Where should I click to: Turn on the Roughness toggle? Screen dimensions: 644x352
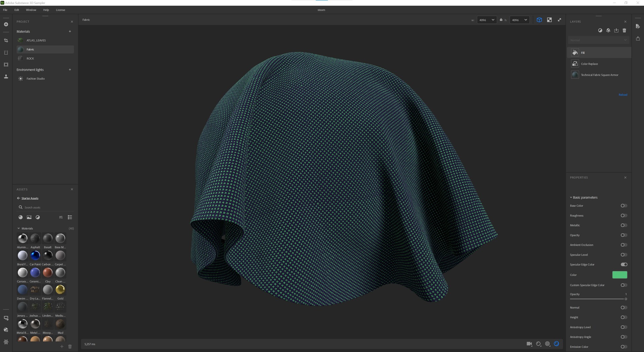click(x=624, y=216)
